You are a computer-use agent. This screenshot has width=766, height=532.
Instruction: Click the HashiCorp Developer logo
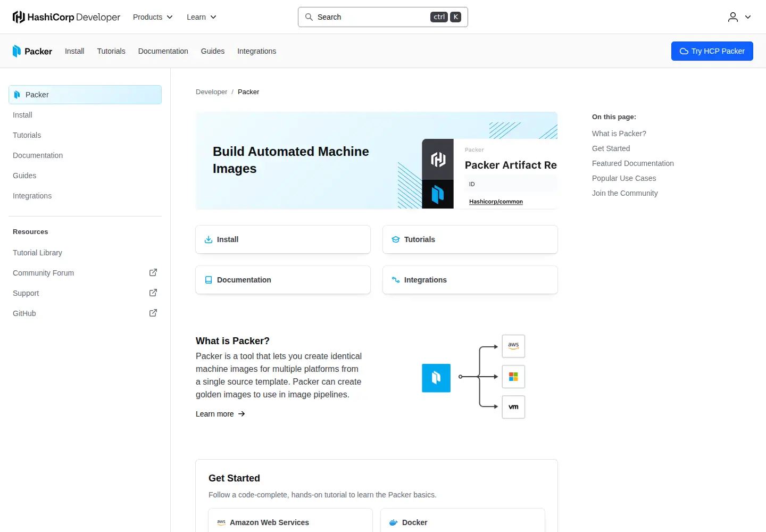(66, 17)
